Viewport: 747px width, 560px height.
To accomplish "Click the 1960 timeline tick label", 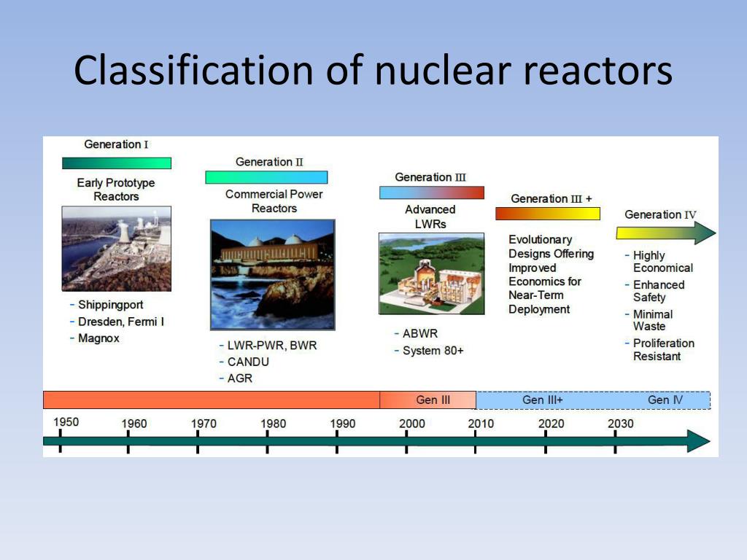I will pyautogui.click(x=134, y=424).
